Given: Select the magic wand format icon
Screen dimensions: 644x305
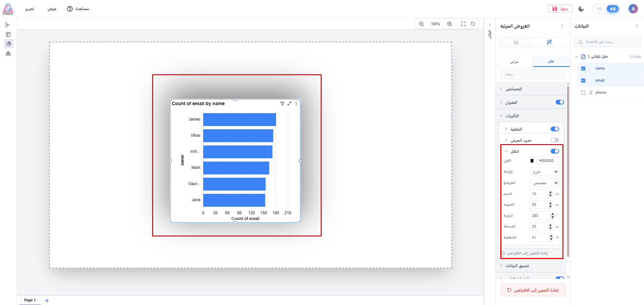Looking at the screenshot, I should [x=549, y=42].
